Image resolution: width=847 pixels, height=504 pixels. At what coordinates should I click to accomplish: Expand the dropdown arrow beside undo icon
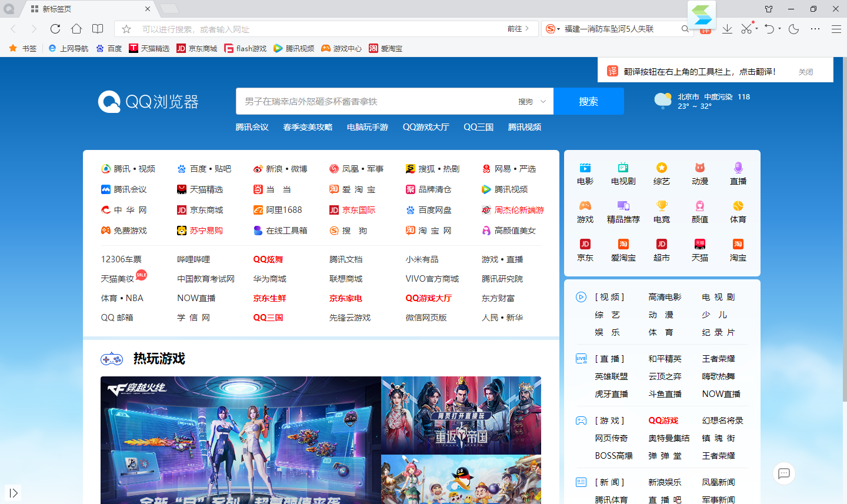coord(779,29)
